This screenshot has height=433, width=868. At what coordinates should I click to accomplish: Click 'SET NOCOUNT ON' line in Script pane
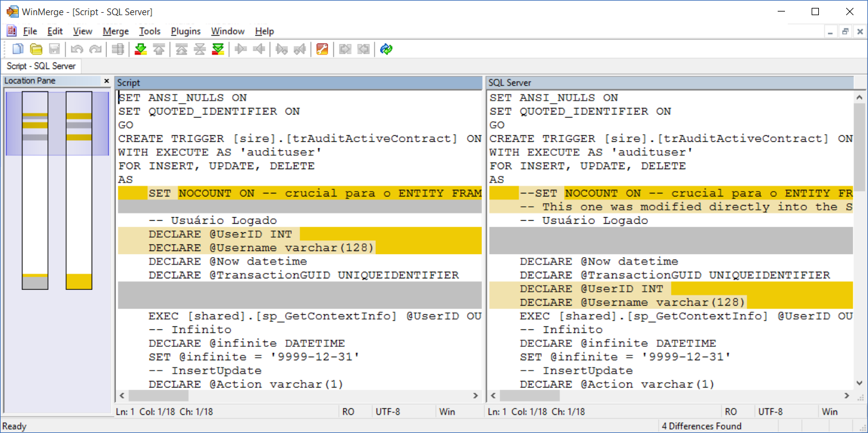299,193
